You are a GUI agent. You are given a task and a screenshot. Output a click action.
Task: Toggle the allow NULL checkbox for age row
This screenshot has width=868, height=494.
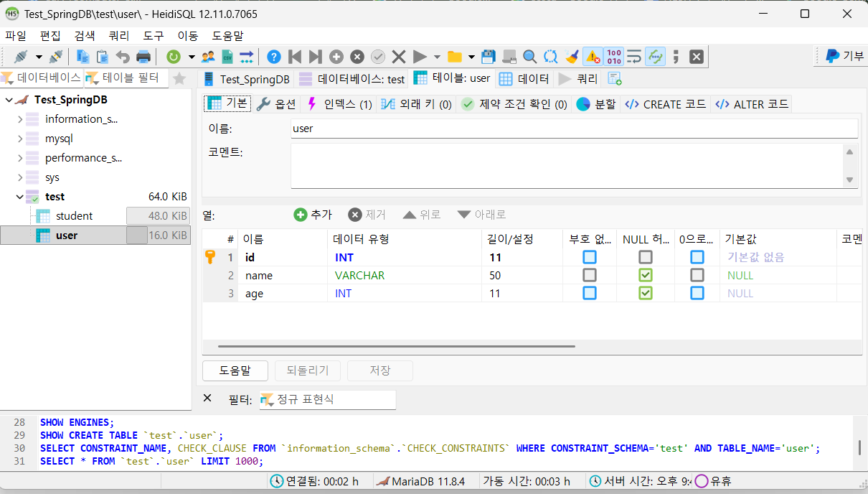click(646, 293)
